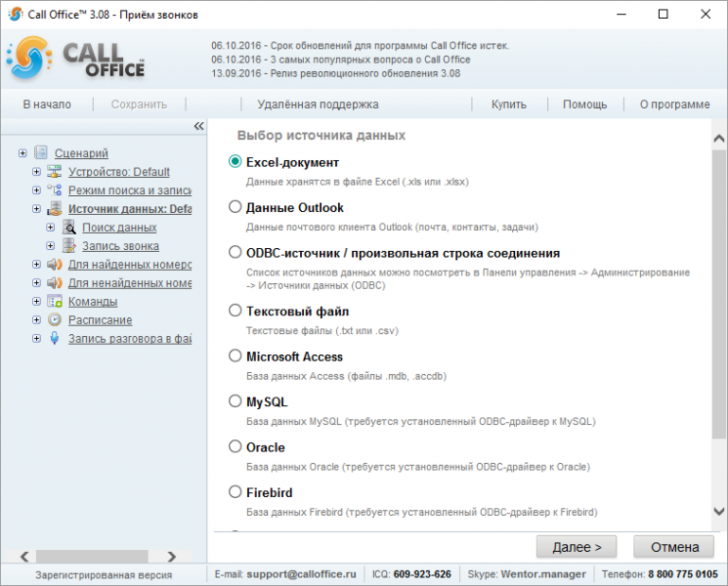Expand the Сценарий tree node

pyautogui.click(x=22, y=152)
